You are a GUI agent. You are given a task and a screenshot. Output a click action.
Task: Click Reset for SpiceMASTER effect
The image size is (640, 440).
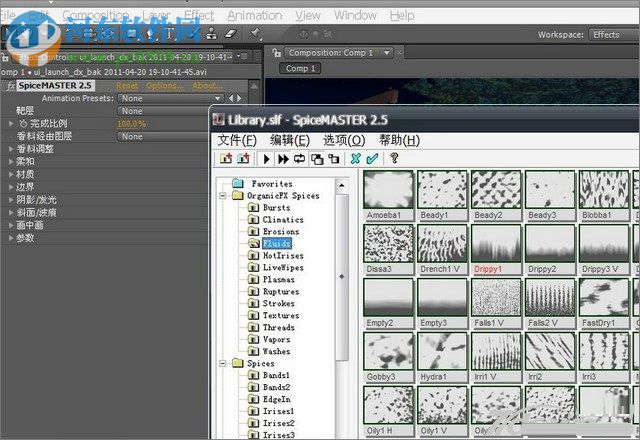tap(127, 86)
